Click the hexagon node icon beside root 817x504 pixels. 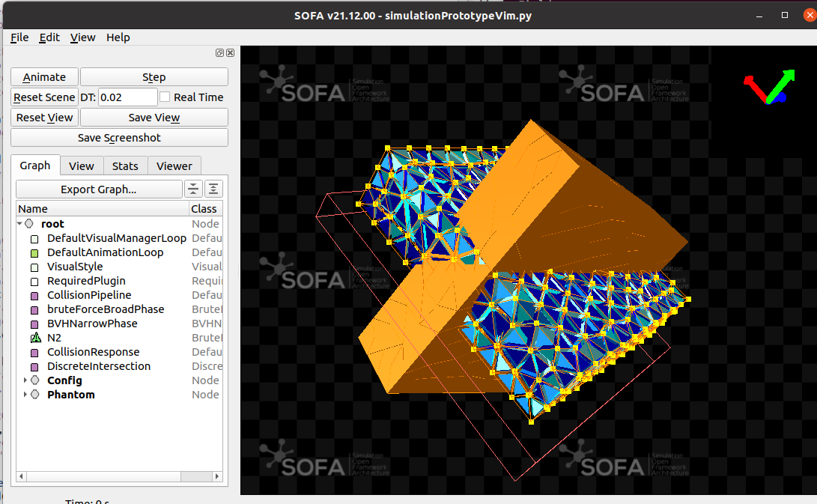point(28,223)
